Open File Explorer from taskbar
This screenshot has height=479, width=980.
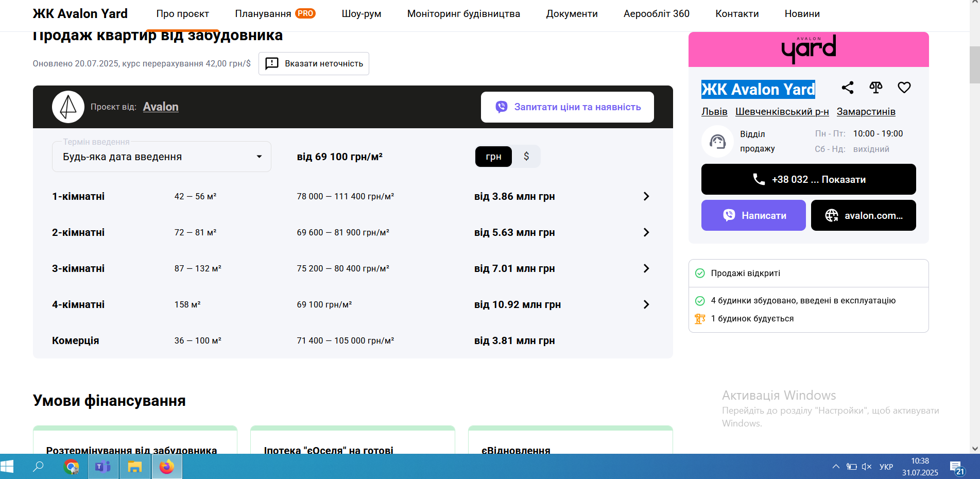(x=135, y=467)
